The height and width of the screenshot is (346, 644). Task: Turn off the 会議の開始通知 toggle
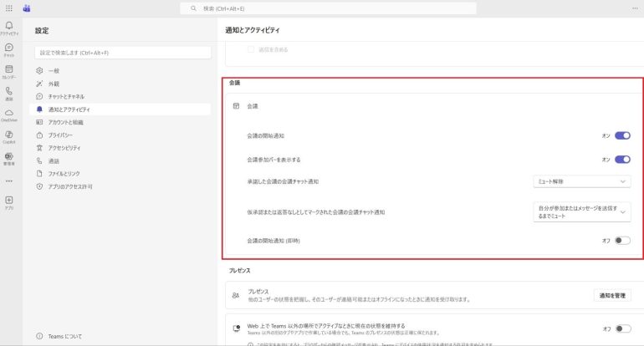[622, 135]
